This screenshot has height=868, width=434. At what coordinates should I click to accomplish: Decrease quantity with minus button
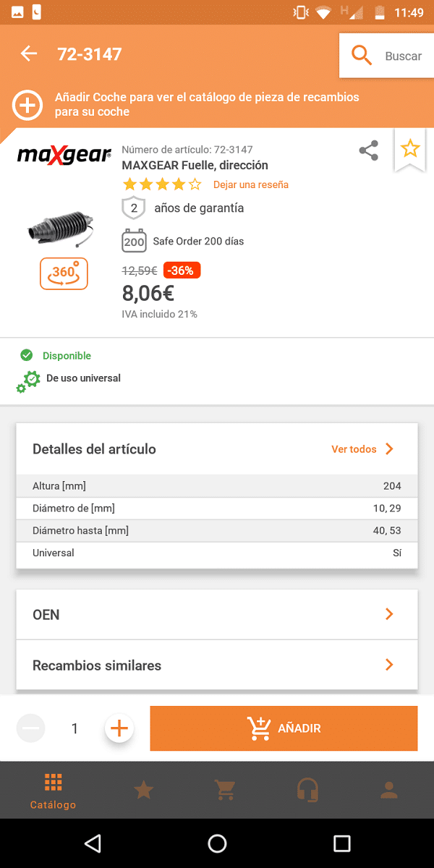click(x=31, y=728)
